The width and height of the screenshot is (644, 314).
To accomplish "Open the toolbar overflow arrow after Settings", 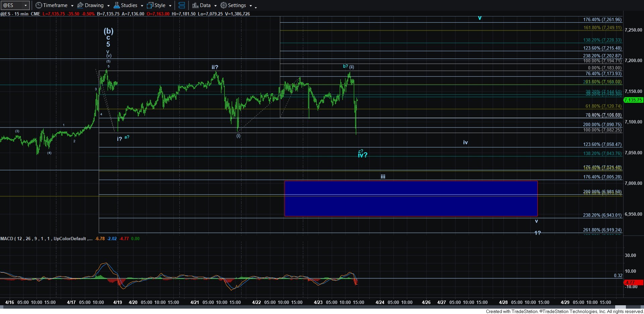I will 256,7.
